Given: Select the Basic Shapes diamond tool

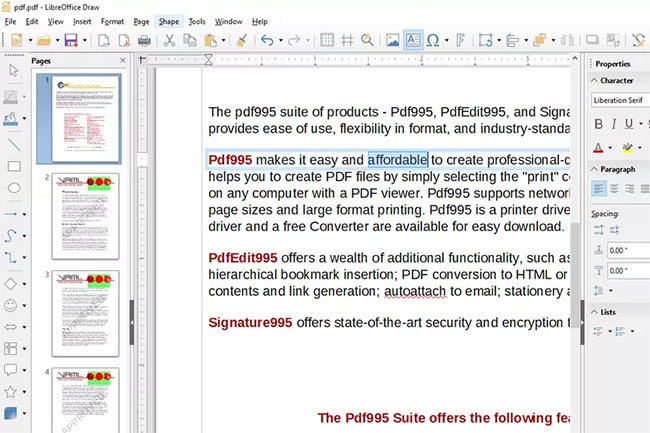Looking at the screenshot, I should point(11,284).
